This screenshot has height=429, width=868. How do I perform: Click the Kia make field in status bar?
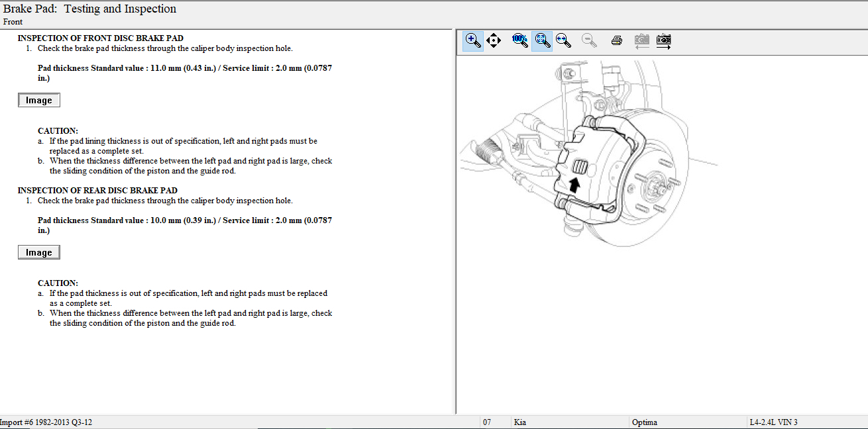click(x=520, y=422)
